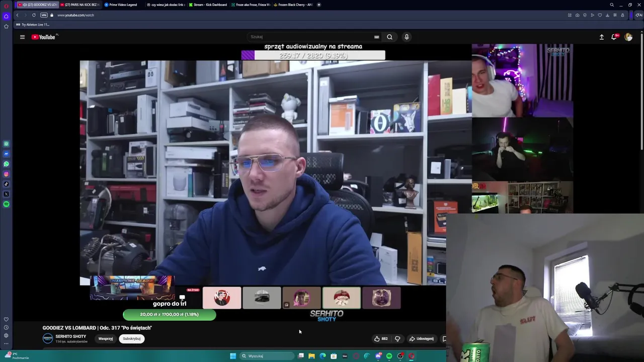Switch to the Froze aka Frose tab
Image resolution: width=644 pixels, height=362 pixels.
251,5
